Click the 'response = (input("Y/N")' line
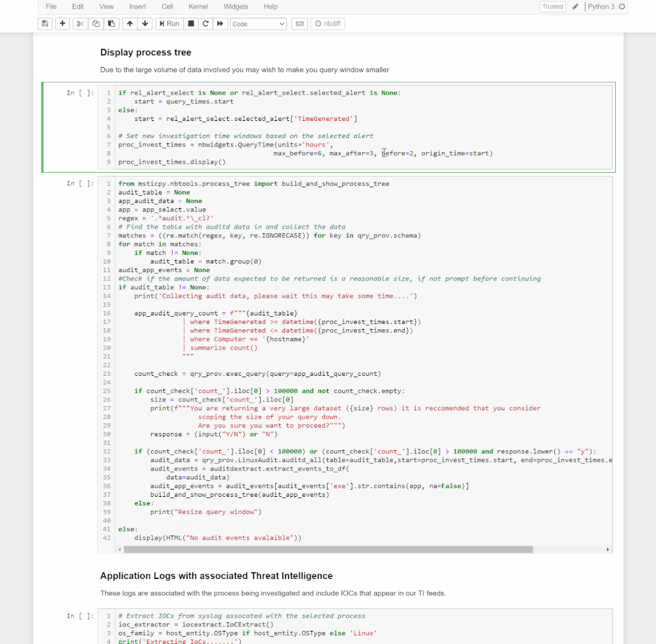The width and height of the screenshot is (656, 644). point(214,434)
